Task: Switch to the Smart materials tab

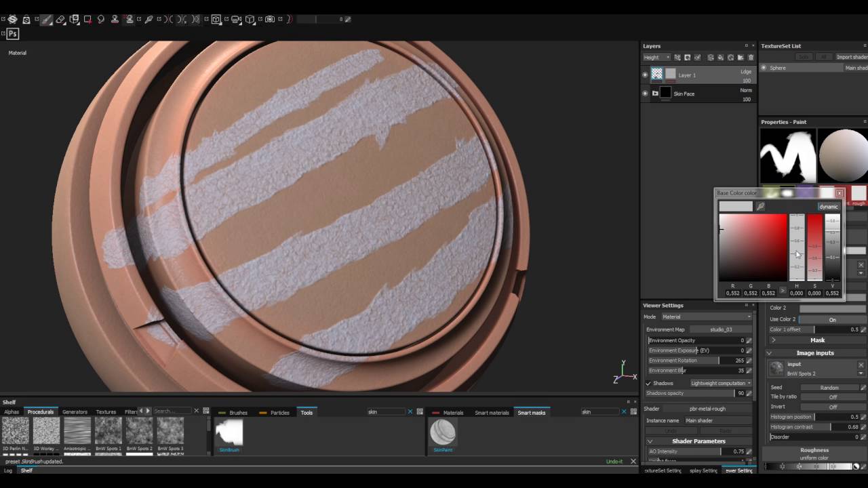Action: pos(492,413)
